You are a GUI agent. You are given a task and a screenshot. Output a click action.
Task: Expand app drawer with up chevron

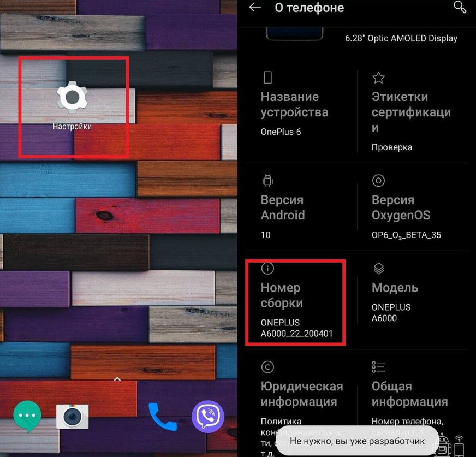pos(117,379)
